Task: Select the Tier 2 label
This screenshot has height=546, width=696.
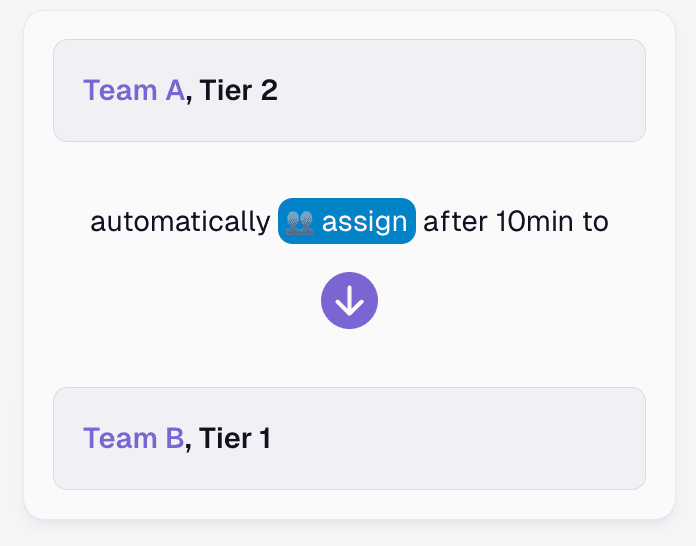Action: [x=238, y=90]
